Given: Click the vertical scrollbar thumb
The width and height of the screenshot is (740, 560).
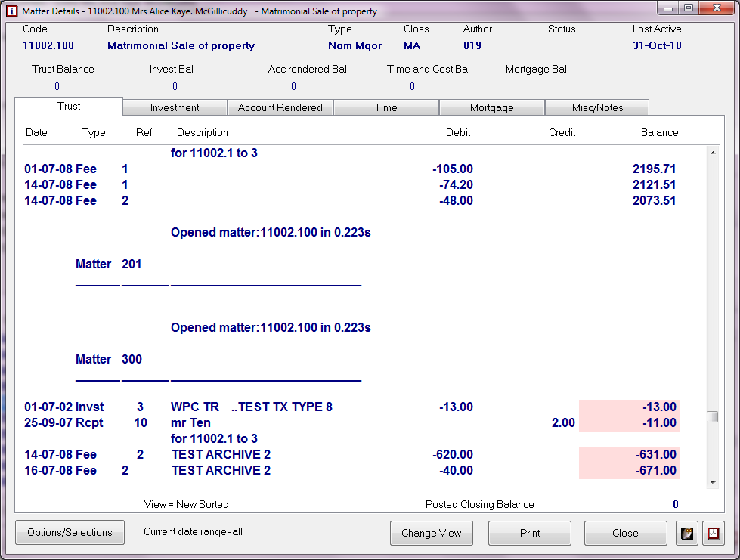Looking at the screenshot, I should pos(712,417).
